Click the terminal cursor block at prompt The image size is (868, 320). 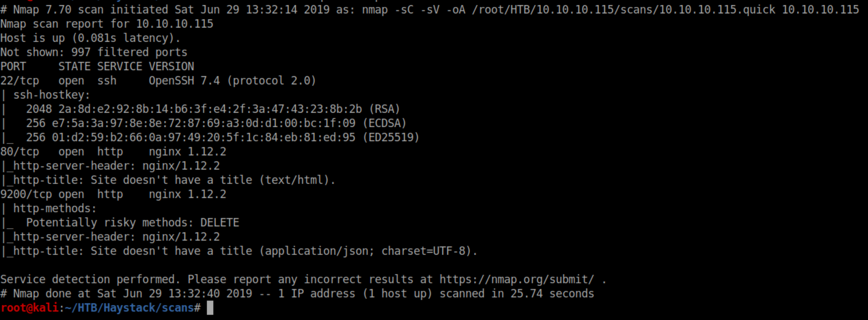pos(210,308)
